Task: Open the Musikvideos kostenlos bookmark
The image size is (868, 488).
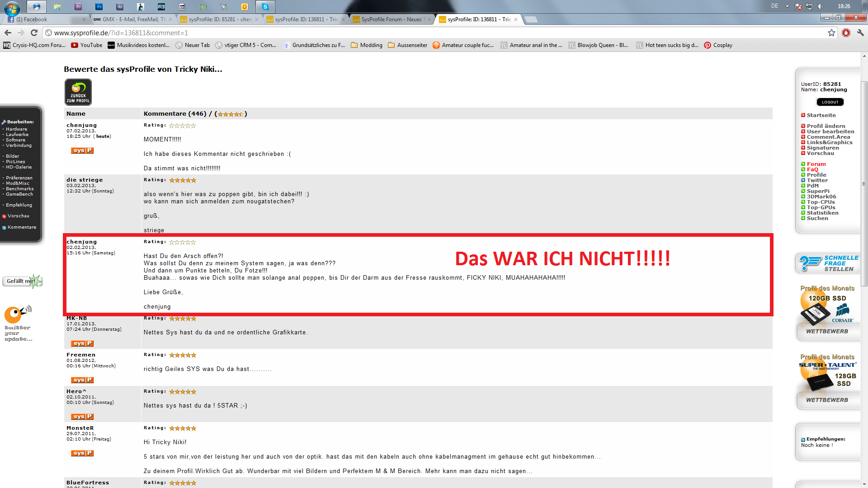Action: 138,45
